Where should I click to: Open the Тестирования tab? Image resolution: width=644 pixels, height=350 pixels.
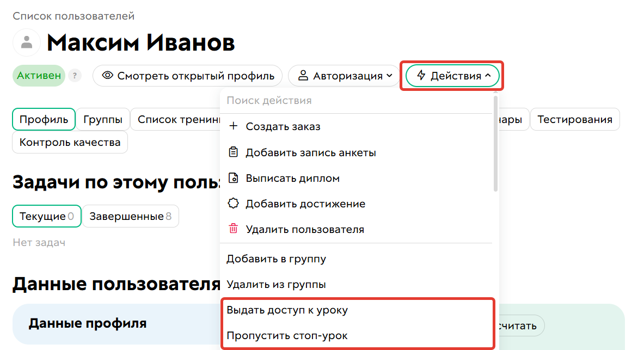coord(575,119)
